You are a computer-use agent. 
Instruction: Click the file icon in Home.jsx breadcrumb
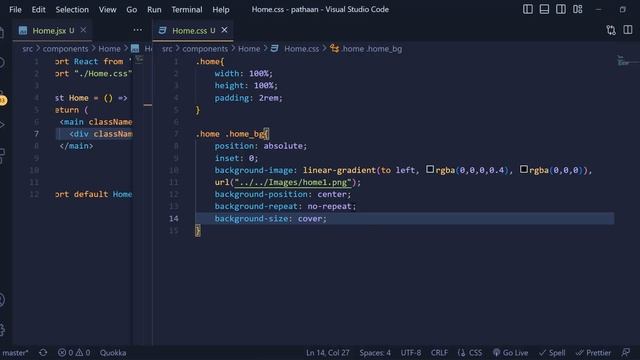(x=135, y=49)
